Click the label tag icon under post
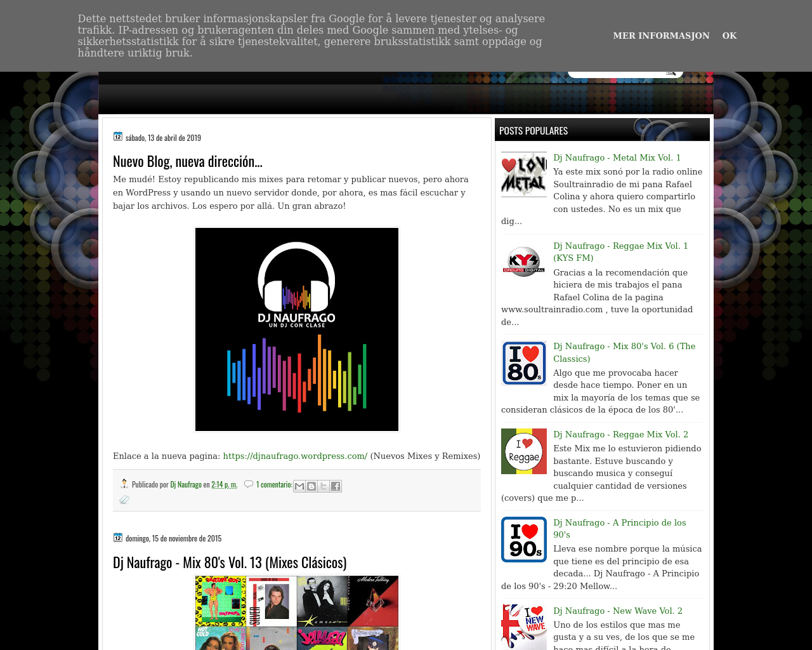Viewport: 812px width, 650px height. [124, 500]
